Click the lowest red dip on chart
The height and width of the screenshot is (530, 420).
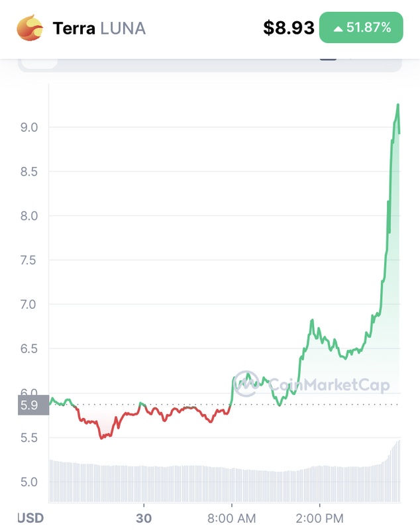(x=101, y=438)
